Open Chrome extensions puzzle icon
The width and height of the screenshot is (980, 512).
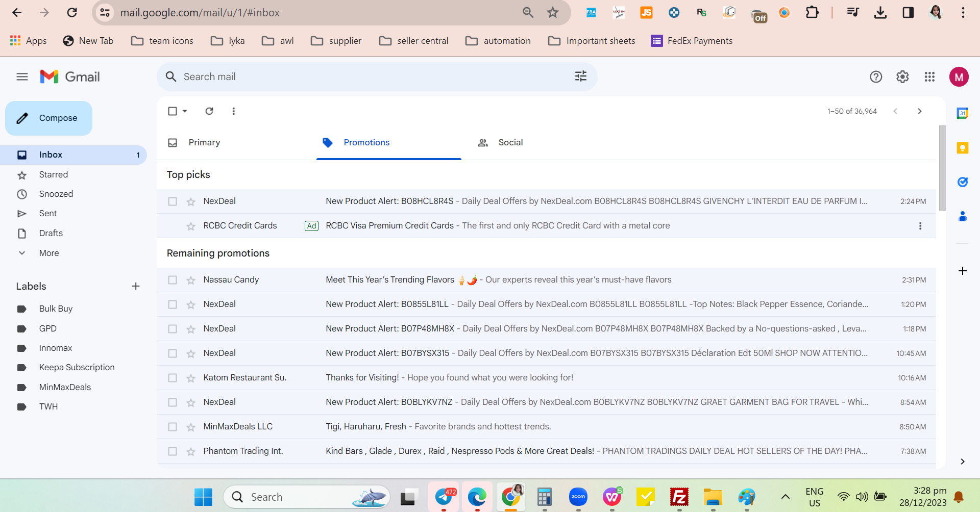pyautogui.click(x=812, y=13)
